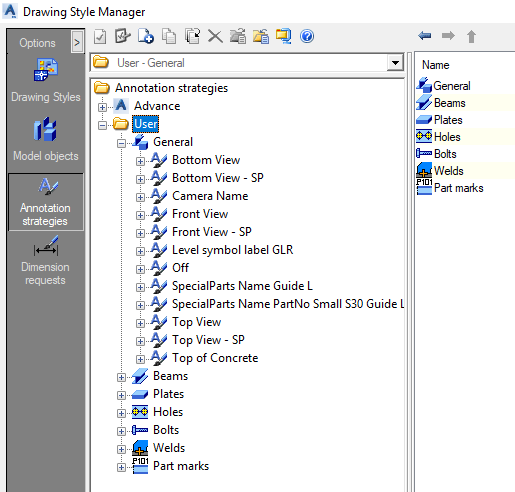Expand the Advance tree node
515x492 pixels.
(x=102, y=107)
